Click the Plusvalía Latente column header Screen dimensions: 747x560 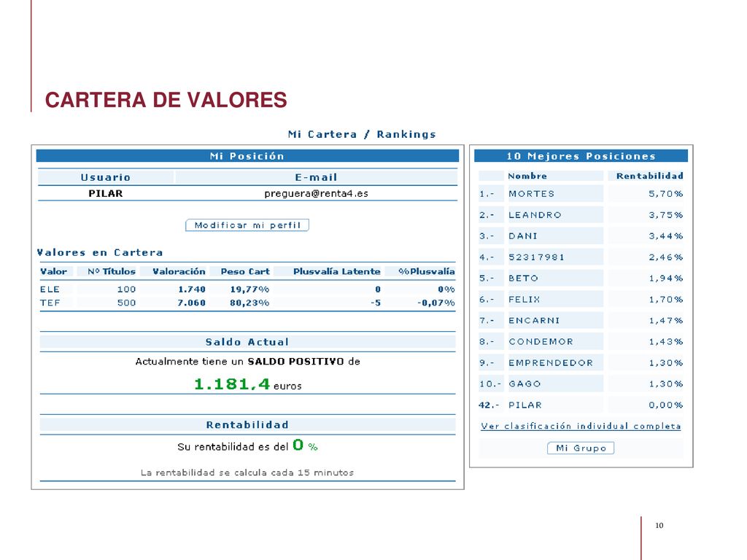coord(336,271)
